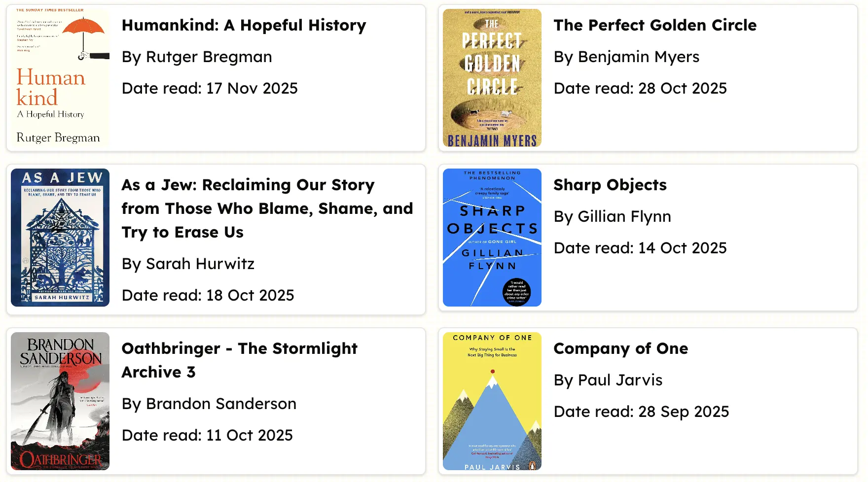Open The Perfect Golden Circle cover image
The width and height of the screenshot is (868, 482).
click(x=492, y=78)
